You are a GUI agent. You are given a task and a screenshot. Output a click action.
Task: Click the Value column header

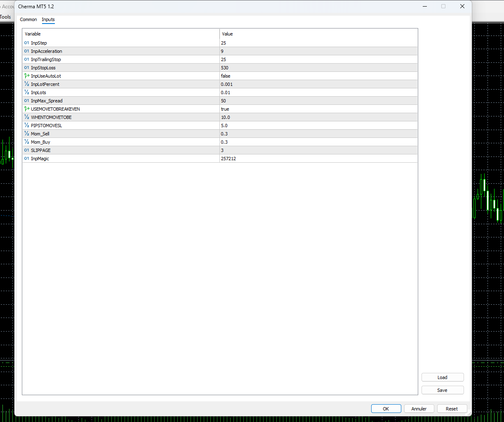click(318, 34)
